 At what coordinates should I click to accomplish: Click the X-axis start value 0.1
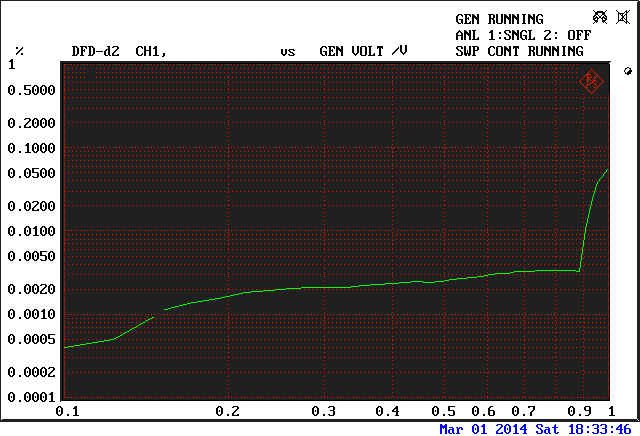(67, 411)
